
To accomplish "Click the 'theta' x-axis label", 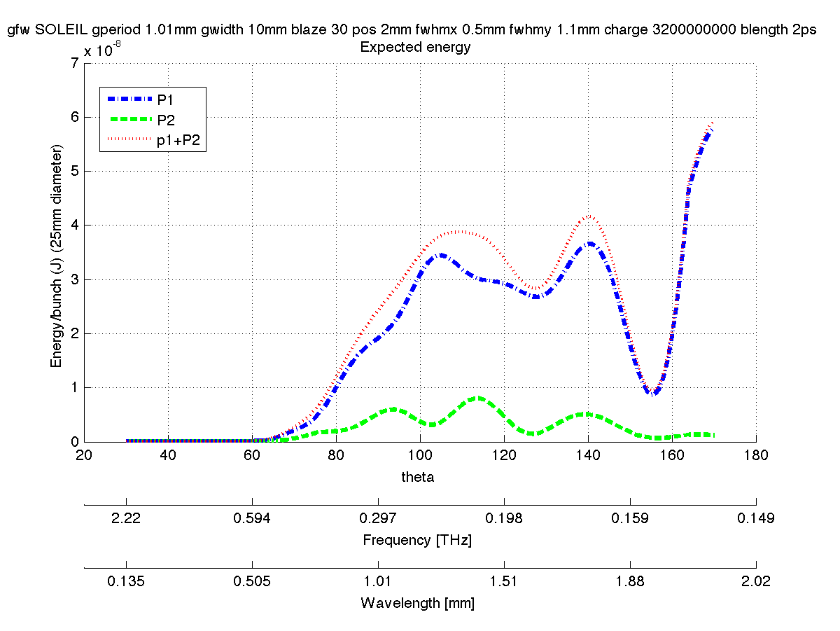I will (419, 477).
